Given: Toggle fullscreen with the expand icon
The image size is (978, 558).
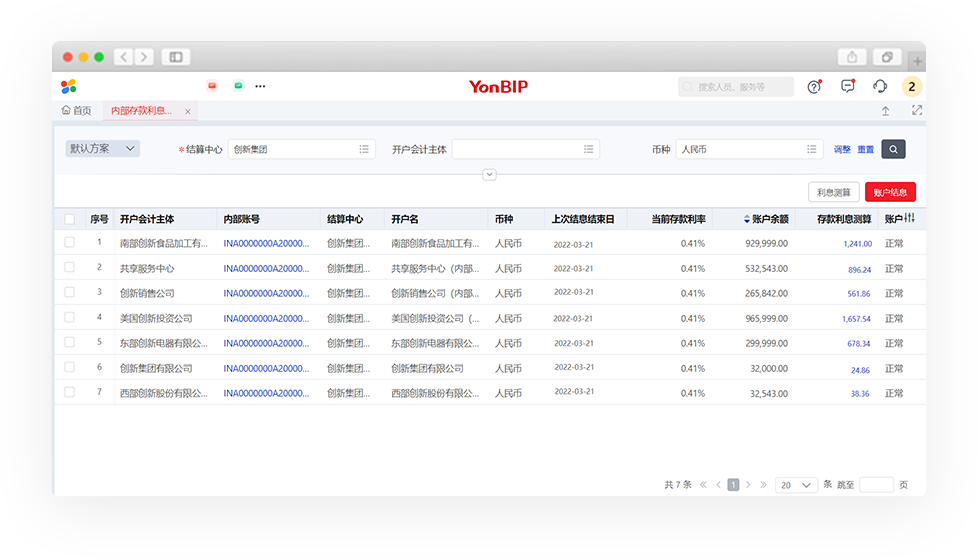Looking at the screenshot, I should tap(916, 111).
